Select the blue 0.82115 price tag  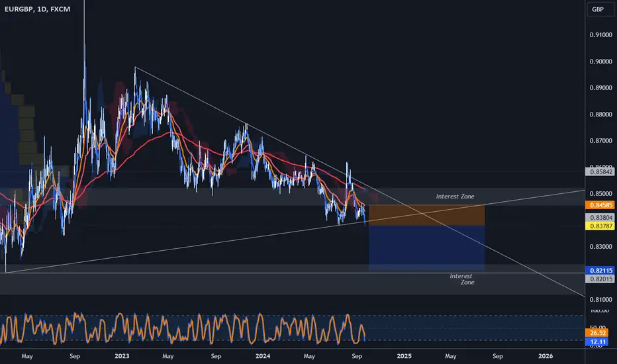click(x=600, y=271)
